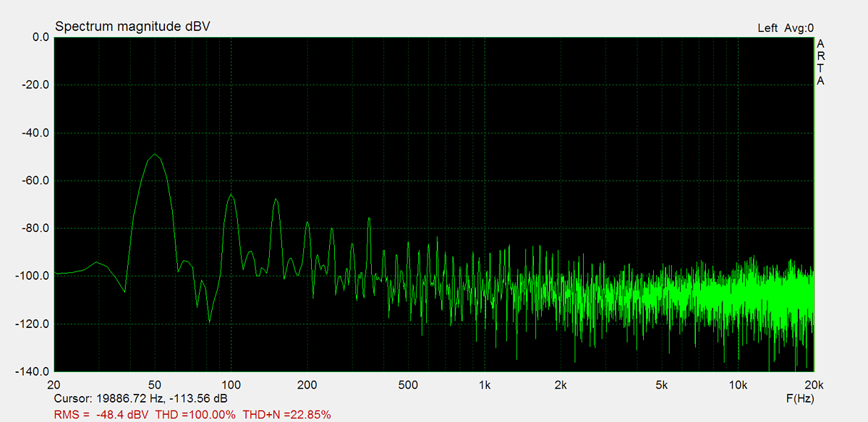Click the 5k frequency axis label
Screen dimensions: 868x422
click(661, 384)
